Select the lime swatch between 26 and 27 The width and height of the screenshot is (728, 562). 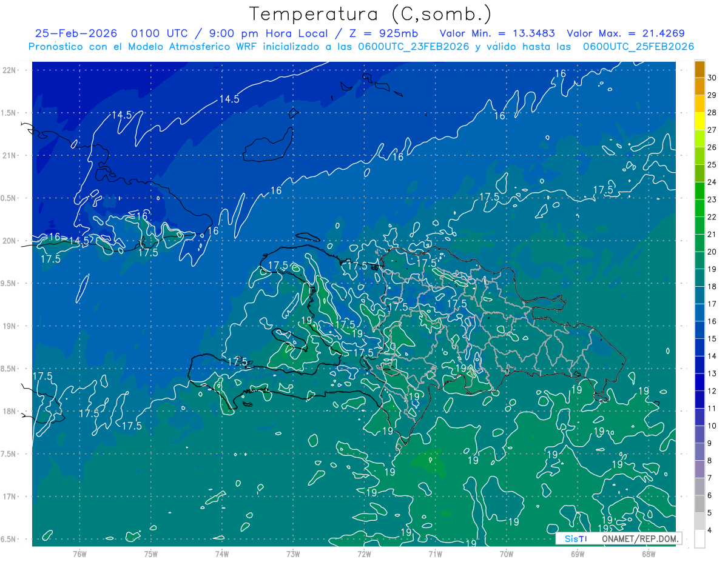pos(699,139)
